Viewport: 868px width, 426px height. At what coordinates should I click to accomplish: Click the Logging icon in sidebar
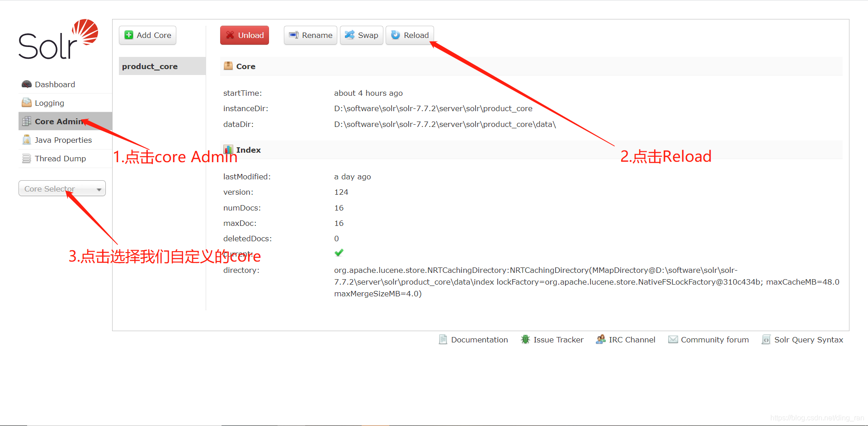coord(27,103)
